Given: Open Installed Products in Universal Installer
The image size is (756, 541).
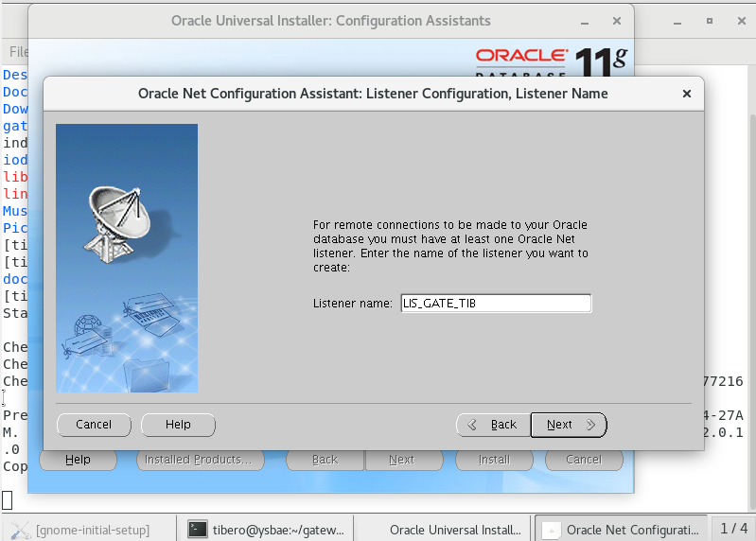Looking at the screenshot, I should tap(198, 460).
